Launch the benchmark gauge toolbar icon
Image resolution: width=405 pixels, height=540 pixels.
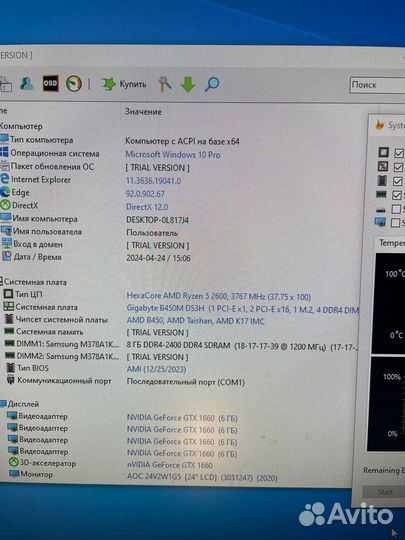[74, 84]
